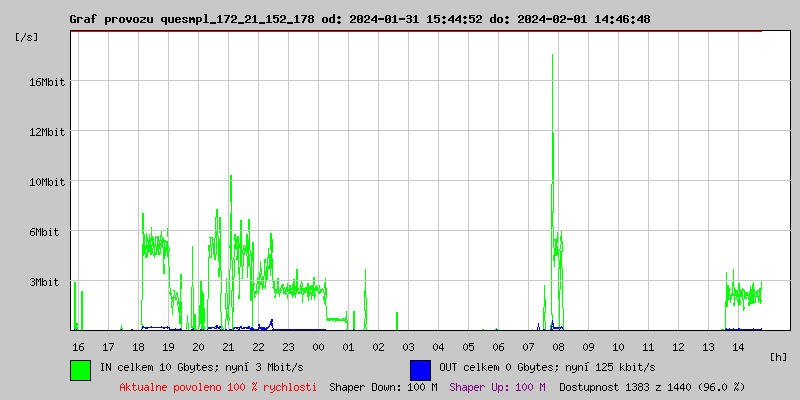Select hour 18 on the time axis

coord(138,346)
